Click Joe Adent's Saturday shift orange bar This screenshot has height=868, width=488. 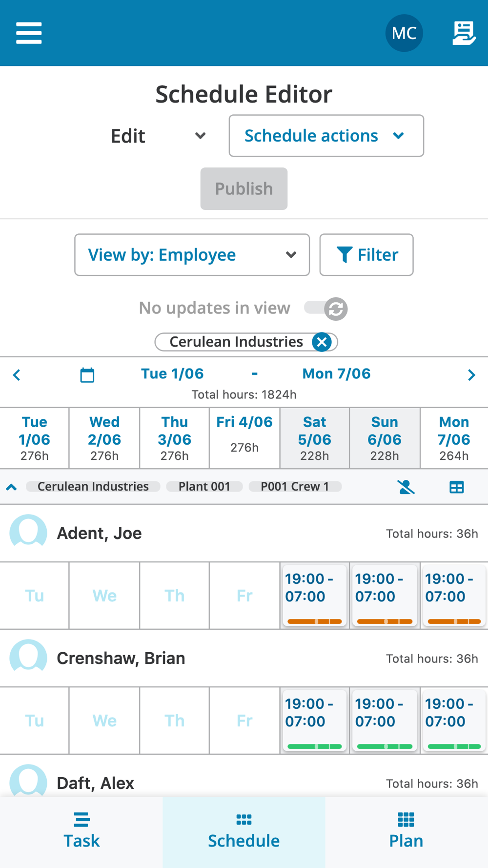coord(314,621)
